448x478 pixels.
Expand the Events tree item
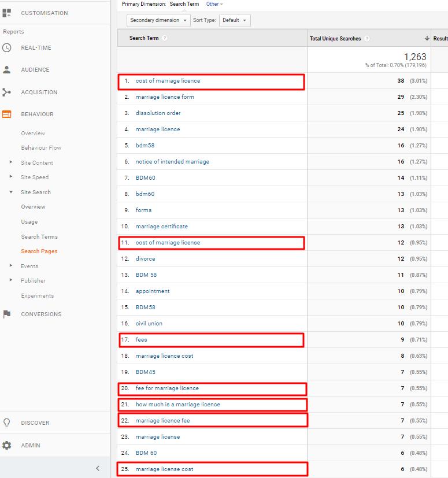pyautogui.click(x=11, y=265)
